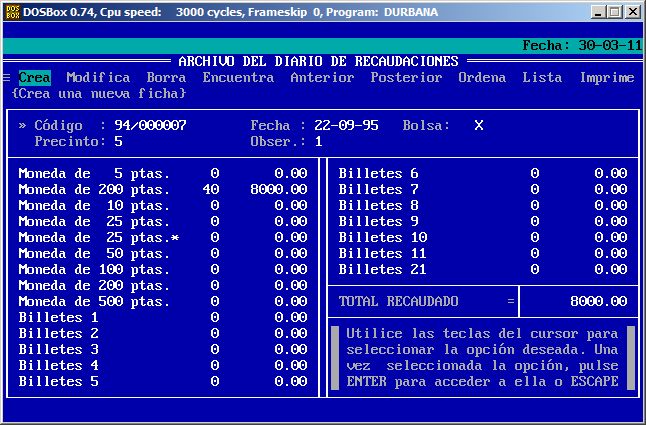The image size is (646, 425).
Task: Choose the Borra menu option
Action: pos(166,77)
